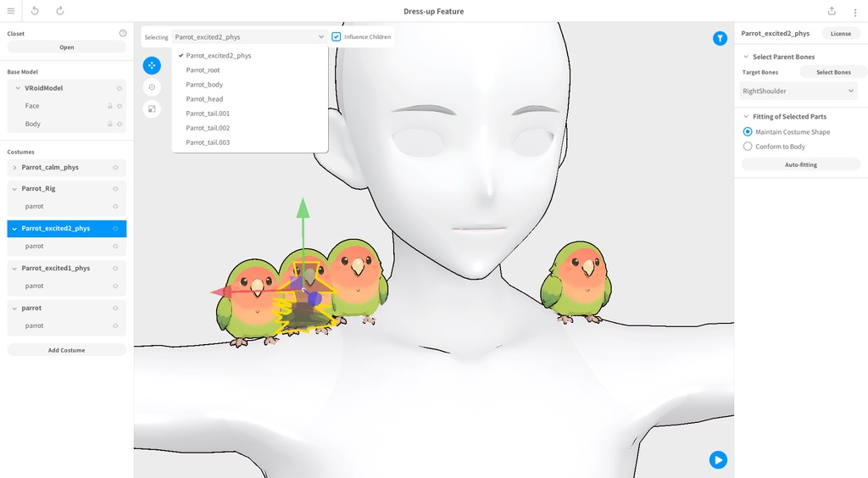Select the scale gizmo tool

click(152, 108)
